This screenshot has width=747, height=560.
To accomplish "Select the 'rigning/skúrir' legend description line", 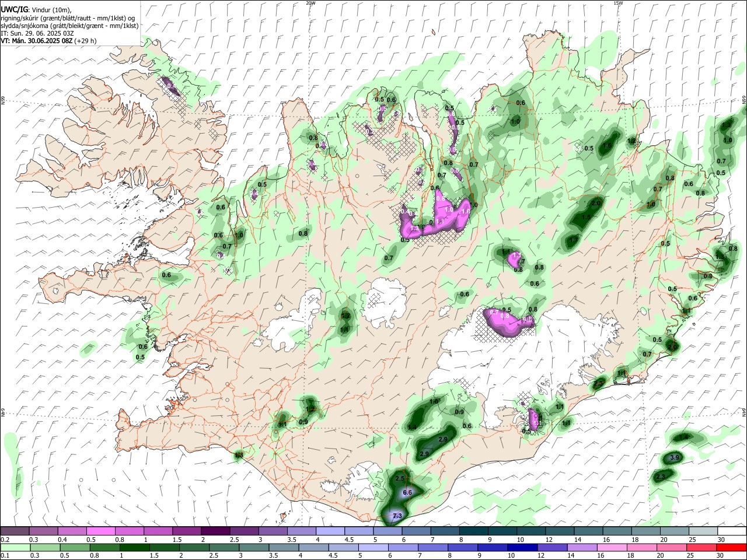I will pyautogui.click(x=68, y=18).
